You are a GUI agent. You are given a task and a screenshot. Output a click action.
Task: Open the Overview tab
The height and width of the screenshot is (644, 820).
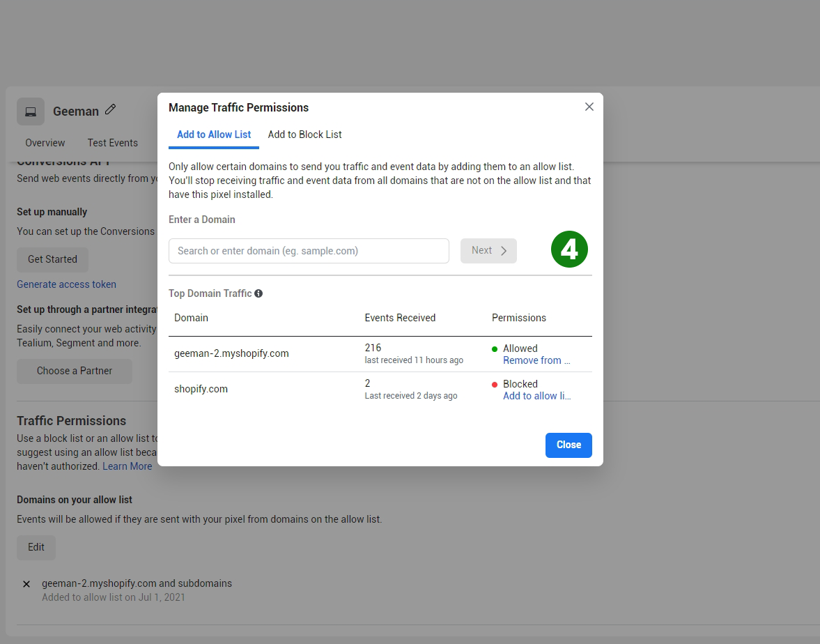click(x=45, y=143)
